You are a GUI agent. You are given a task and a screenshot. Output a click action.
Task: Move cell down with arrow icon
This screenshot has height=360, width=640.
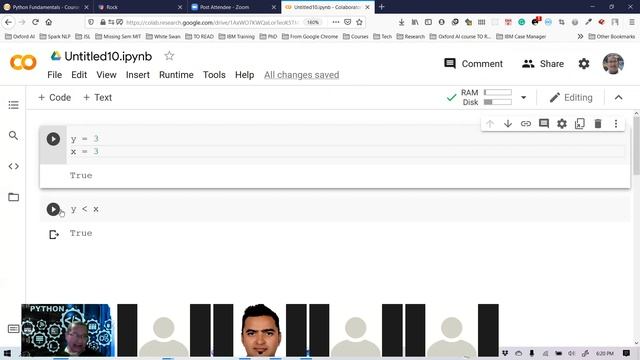pyautogui.click(x=508, y=124)
